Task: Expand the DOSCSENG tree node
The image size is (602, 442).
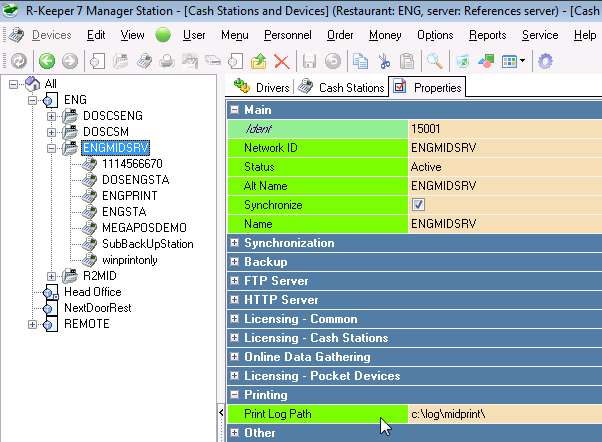Action: point(51,116)
